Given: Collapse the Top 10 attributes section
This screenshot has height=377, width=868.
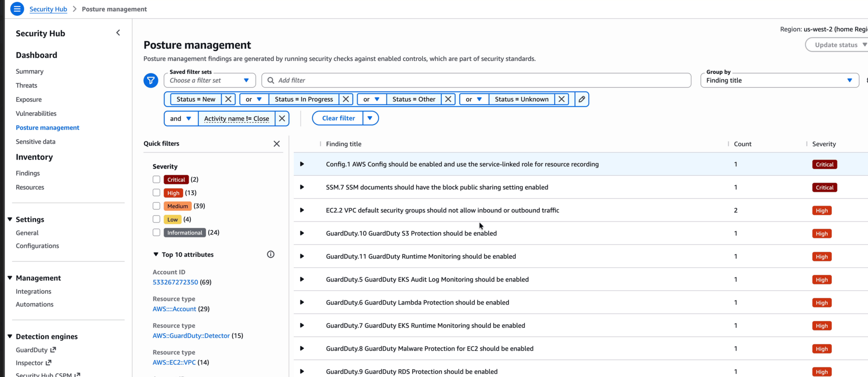Looking at the screenshot, I should point(156,254).
